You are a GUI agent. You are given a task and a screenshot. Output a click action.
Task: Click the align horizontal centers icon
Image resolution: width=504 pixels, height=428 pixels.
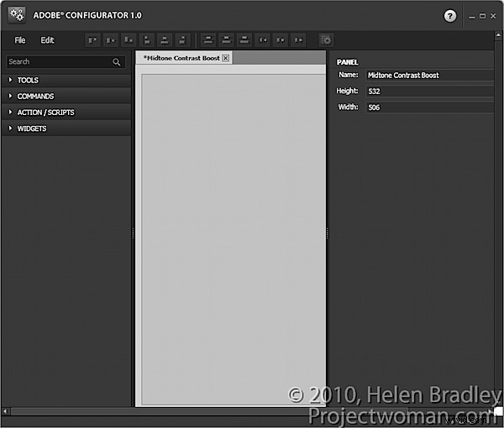click(x=165, y=40)
